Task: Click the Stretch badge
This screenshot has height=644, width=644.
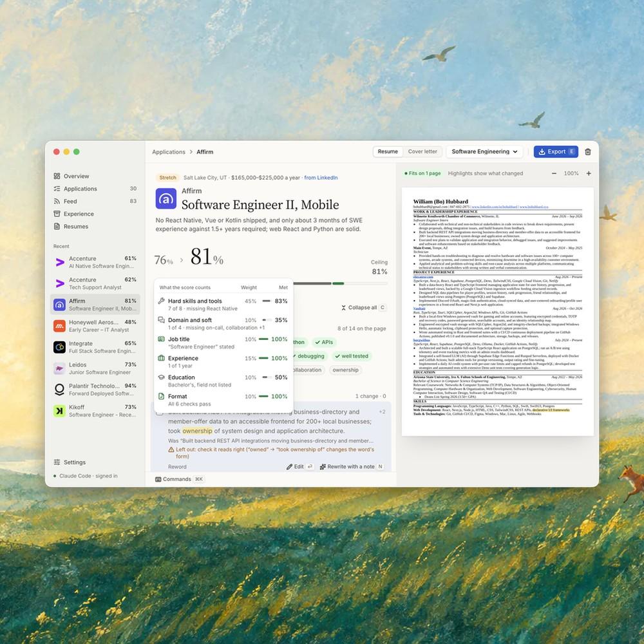Action: pyautogui.click(x=167, y=178)
